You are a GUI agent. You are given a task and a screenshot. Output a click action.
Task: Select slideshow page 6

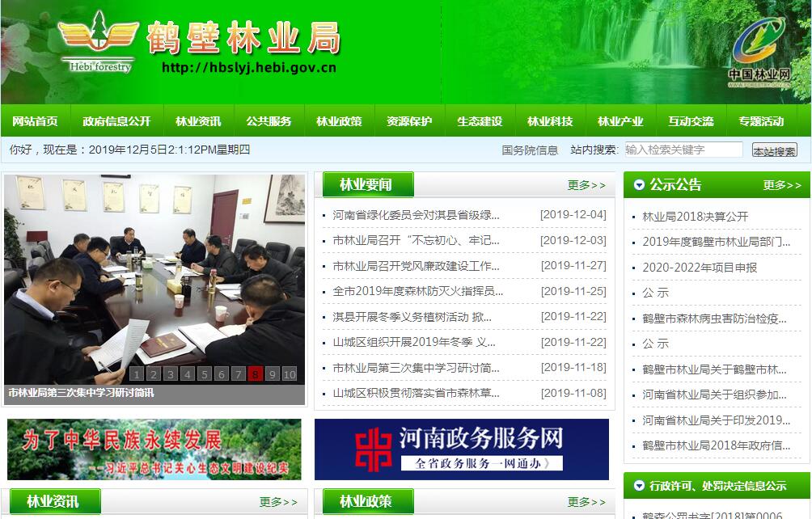tap(222, 373)
